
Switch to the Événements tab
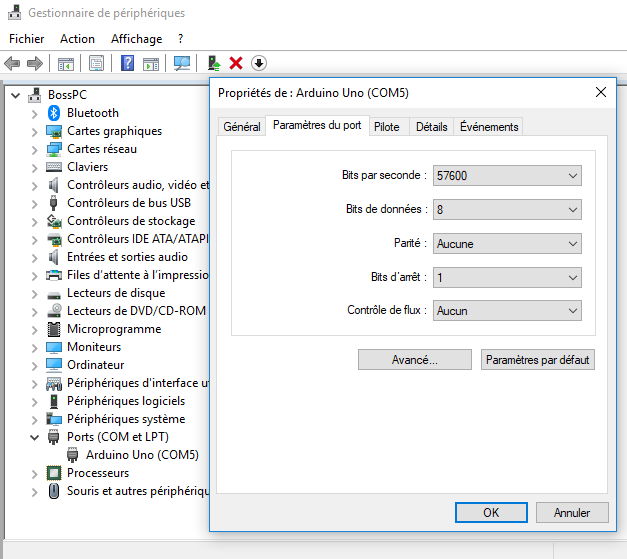489,127
